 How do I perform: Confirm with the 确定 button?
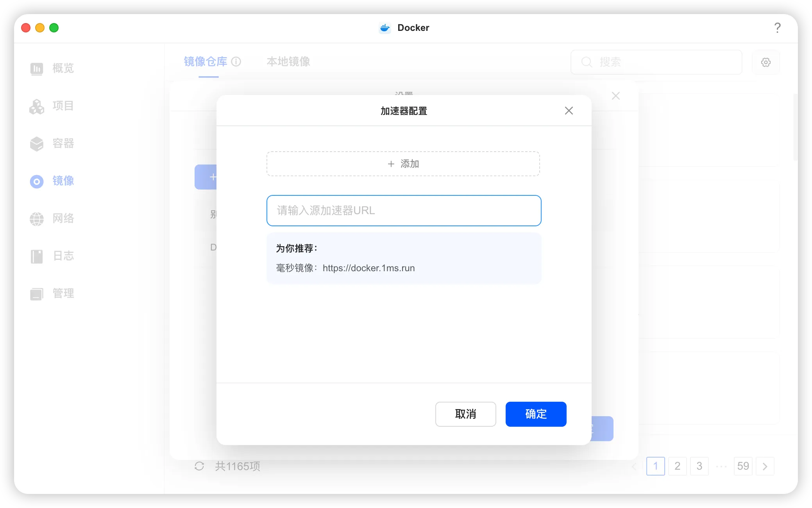536,414
